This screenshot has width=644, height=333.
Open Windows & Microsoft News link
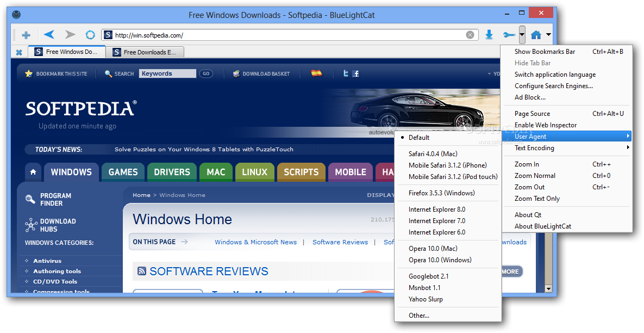(x=255, y=242)
